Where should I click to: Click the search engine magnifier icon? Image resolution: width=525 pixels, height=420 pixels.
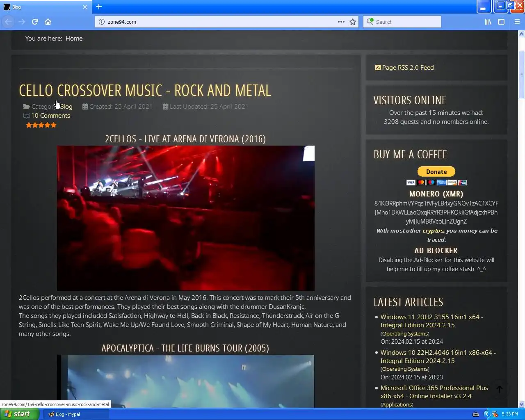[x=370, y=21]
